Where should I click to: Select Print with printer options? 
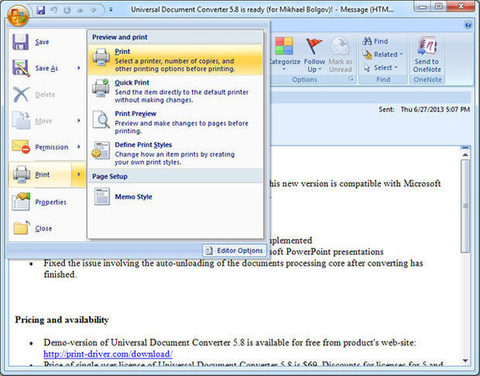pos(175,60)
